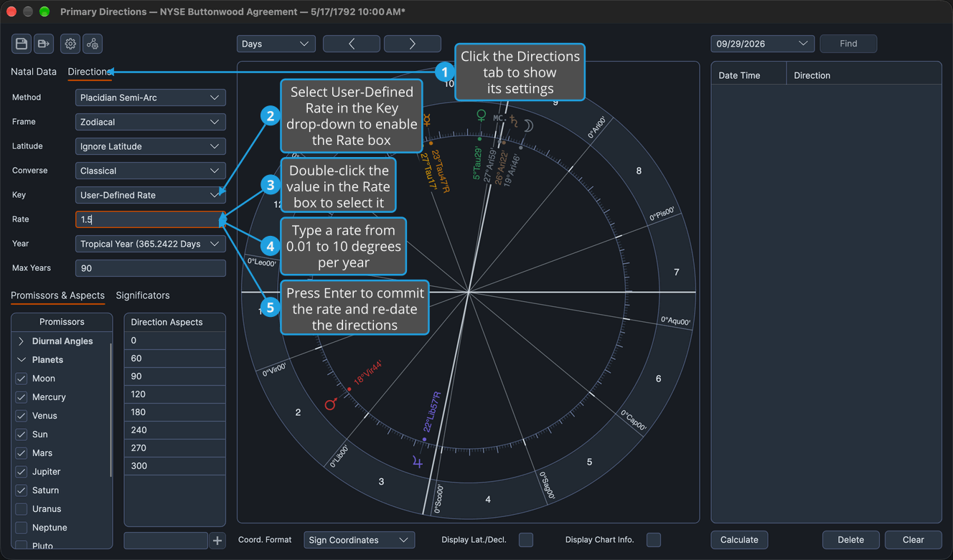
Task: Uncheck the Mercury promissor
Action: coord(22,397)
